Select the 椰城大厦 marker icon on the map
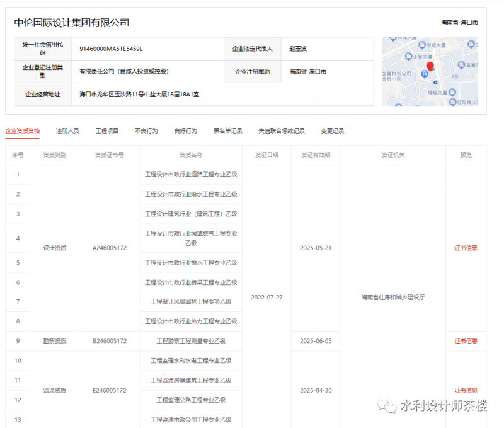Screen dimensions: 504x428 tap(452, 92)
